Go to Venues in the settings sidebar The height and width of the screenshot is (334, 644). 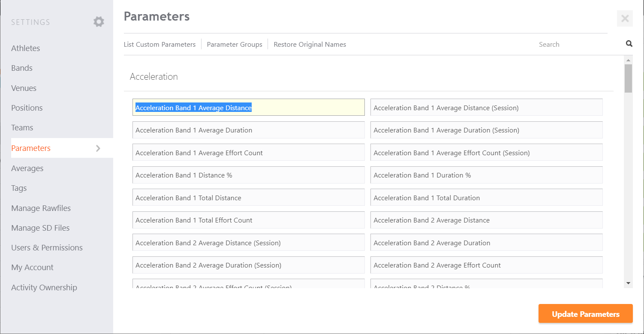point(24,88)
